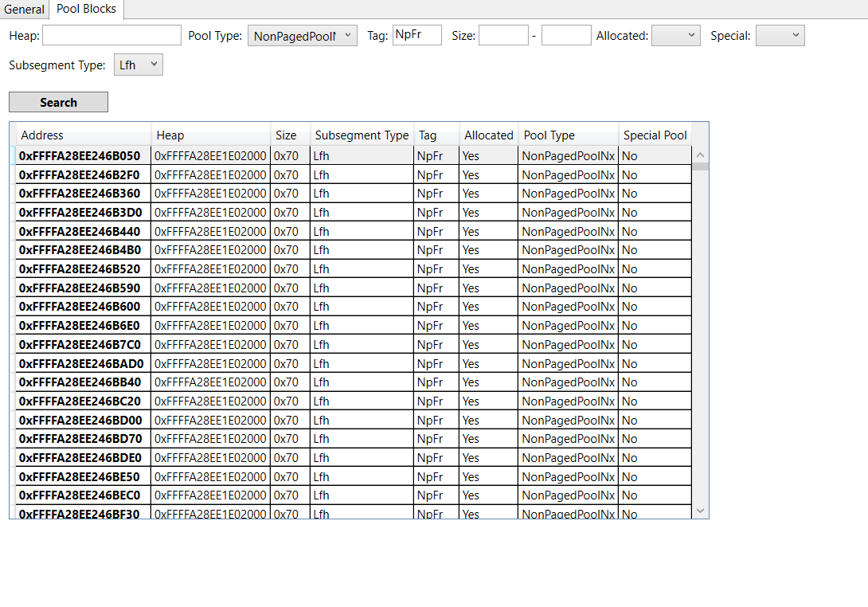
Task: Click NonPagedPoolNx in row 0xFFFFA28EE246B4B0
Action: pos(568,250)
